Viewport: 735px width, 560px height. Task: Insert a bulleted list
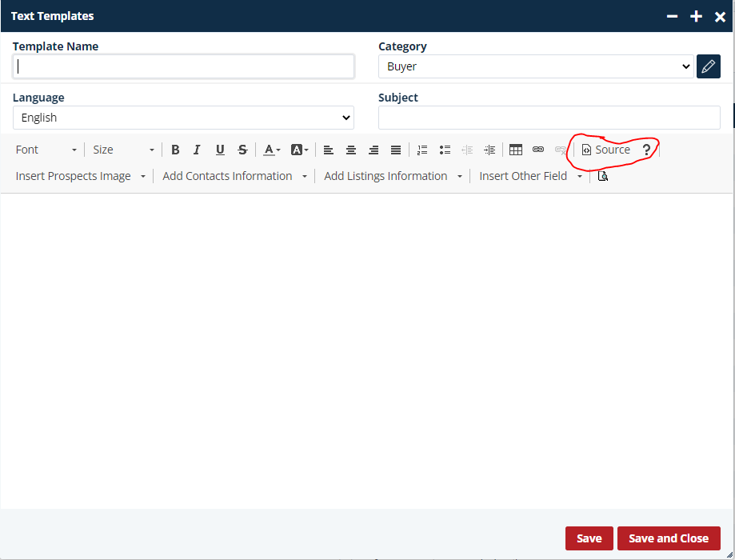coord(445,150)
